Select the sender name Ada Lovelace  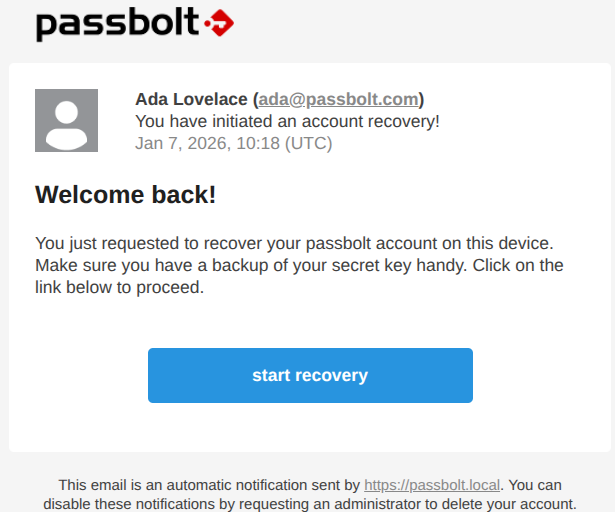pyautogui.click(x=192, y=99)
